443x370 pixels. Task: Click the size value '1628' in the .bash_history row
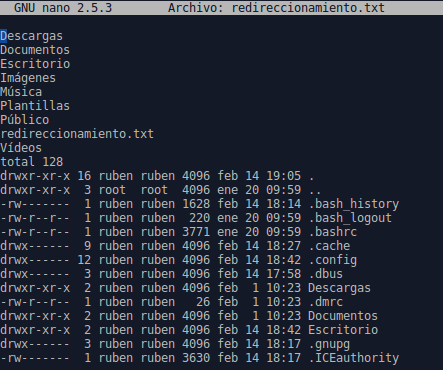point(196,204)
